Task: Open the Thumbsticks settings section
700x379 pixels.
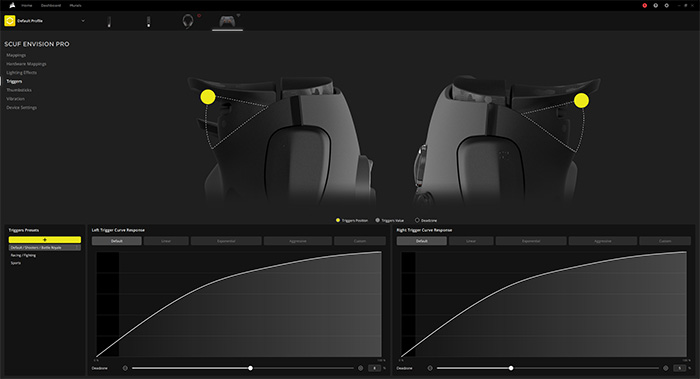Action: [19, 90]
